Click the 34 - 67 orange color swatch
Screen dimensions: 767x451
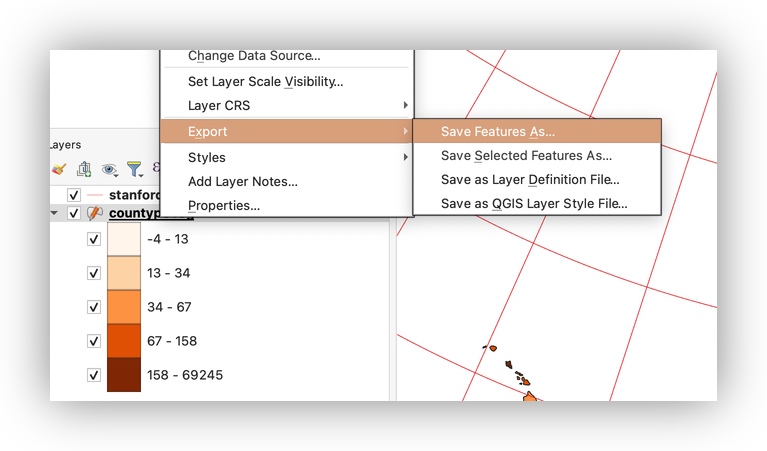(x=124, y=307)
